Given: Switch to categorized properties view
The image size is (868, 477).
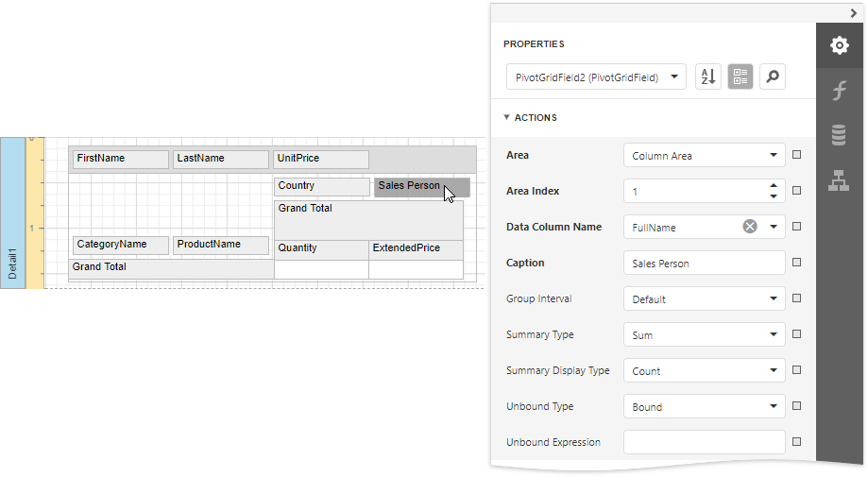Looking at the screenshot, I should pos(740,77).
